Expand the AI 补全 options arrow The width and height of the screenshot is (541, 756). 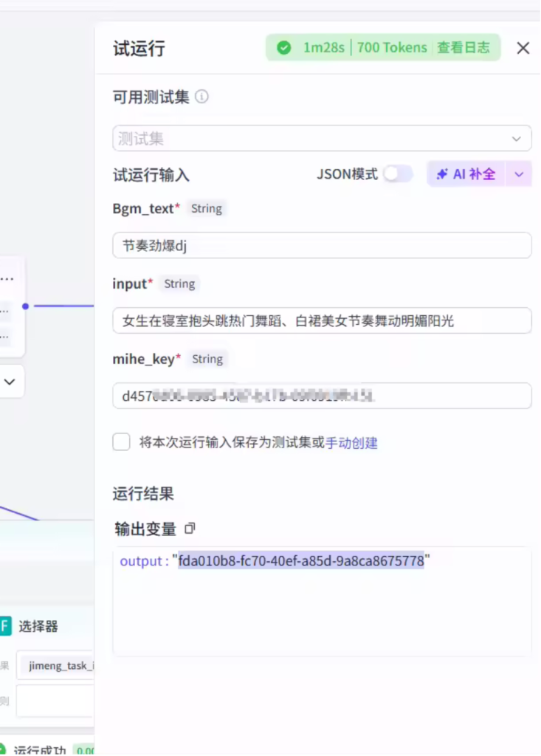point(519,174)
